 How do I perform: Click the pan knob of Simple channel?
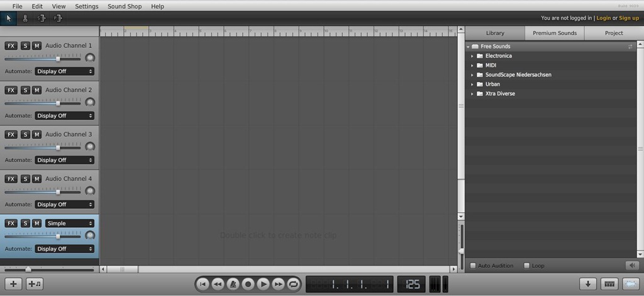pyautogui.click(x=90, y=236)
